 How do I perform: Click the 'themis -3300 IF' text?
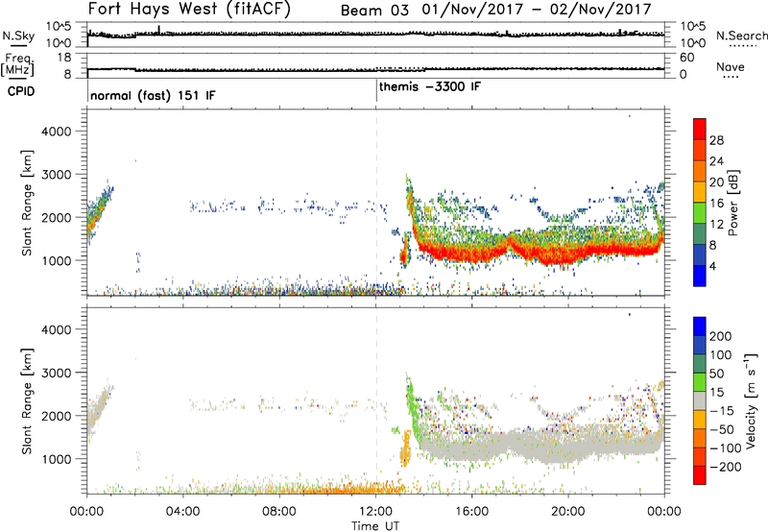[x=429, y=86]
